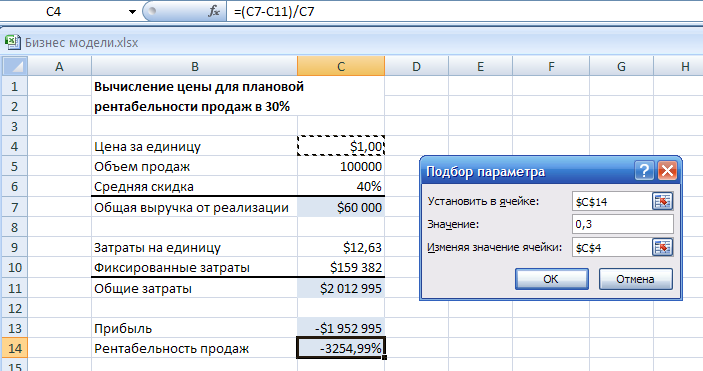
Task: Click the Изменяя значение ячейки field with $C$4
Action: 612,247
